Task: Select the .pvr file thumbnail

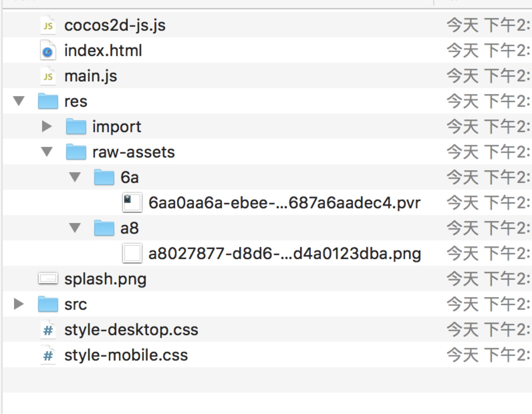Action: [x=132, y=203]
